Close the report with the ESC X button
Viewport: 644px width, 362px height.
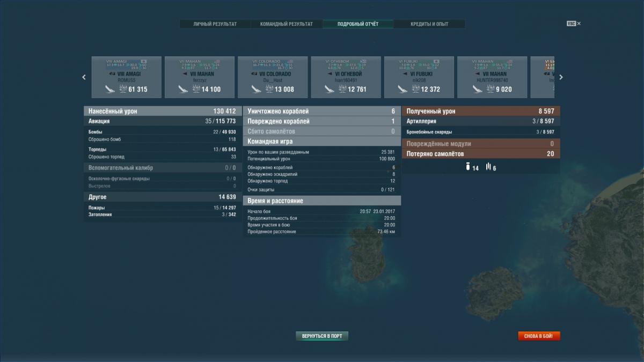coord(574,24)
